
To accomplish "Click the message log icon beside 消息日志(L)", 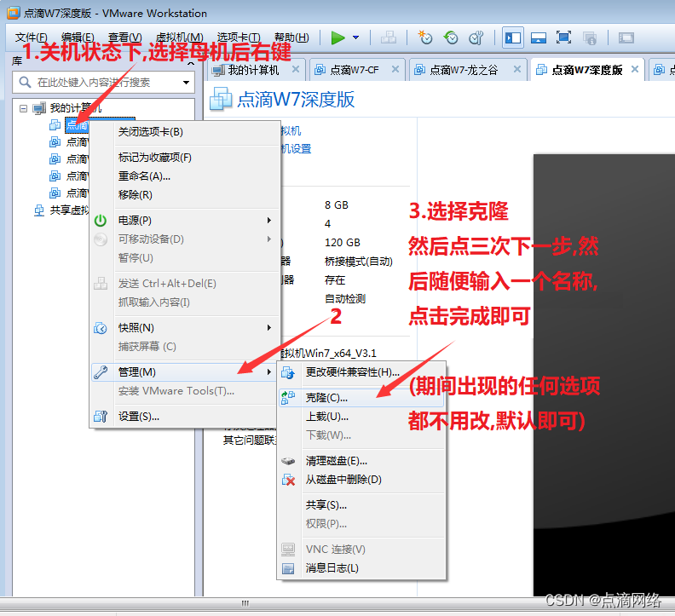I will tap(288, 568).
